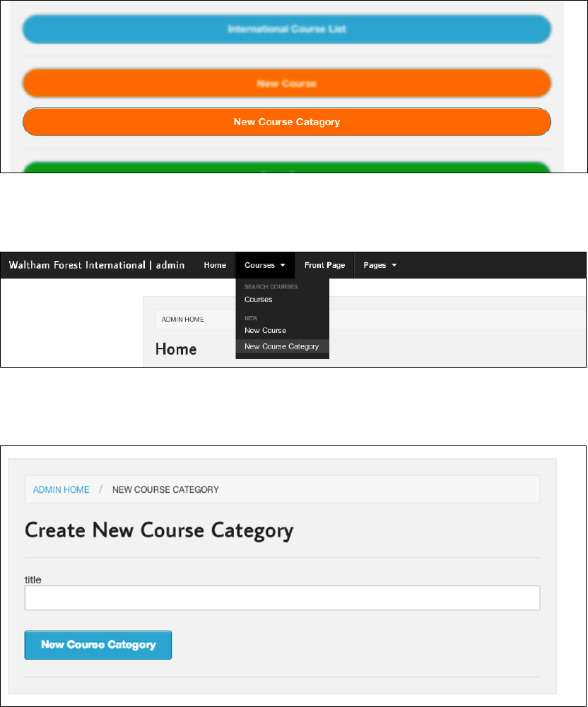The height and width of the screenshot is (707, 588).
Task: Focus the title input field
Action: click(x=282, y=598)
